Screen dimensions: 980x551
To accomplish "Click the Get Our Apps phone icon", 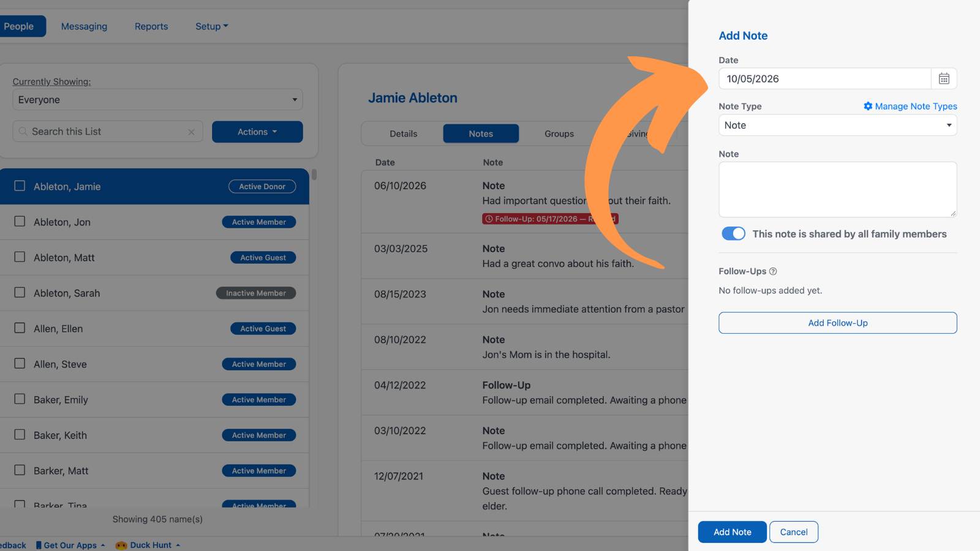I will pos(39,545).
